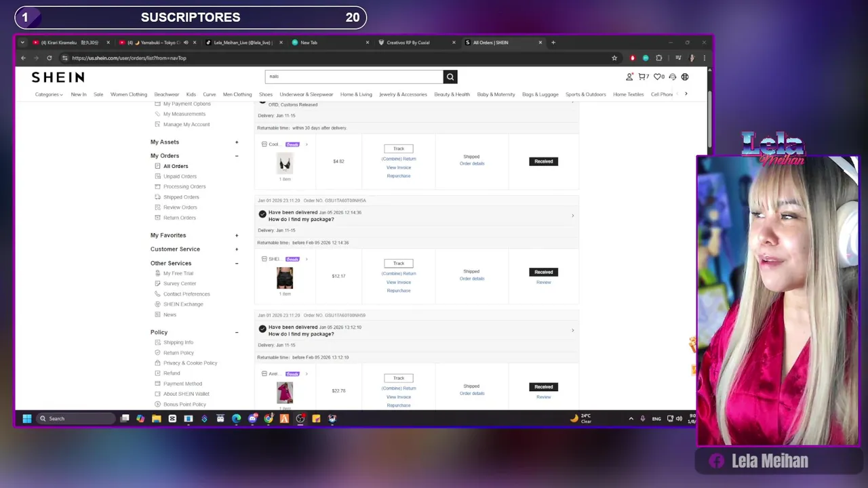Viewport: 868px width, 488px height.
Task: Click the taskbar microphone icon
Action: click(642, 418)
